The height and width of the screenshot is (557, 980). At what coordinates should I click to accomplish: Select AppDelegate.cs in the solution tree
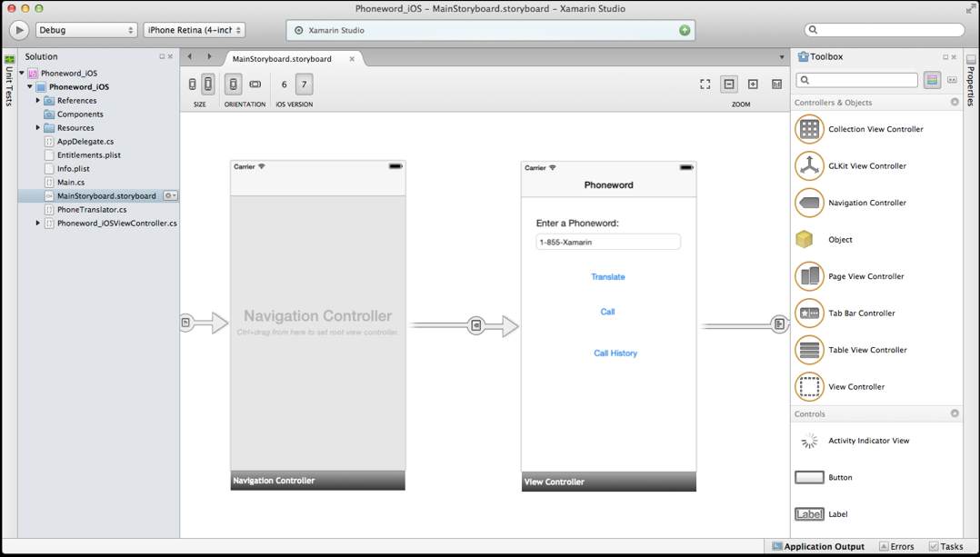point(85,142)
